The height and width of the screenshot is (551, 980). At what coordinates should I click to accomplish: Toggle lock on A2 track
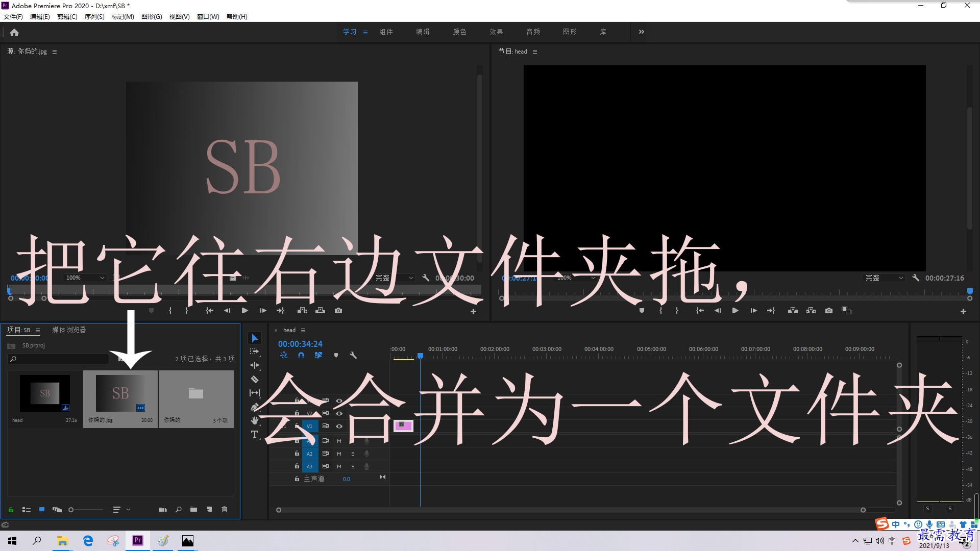pos(297,453)
